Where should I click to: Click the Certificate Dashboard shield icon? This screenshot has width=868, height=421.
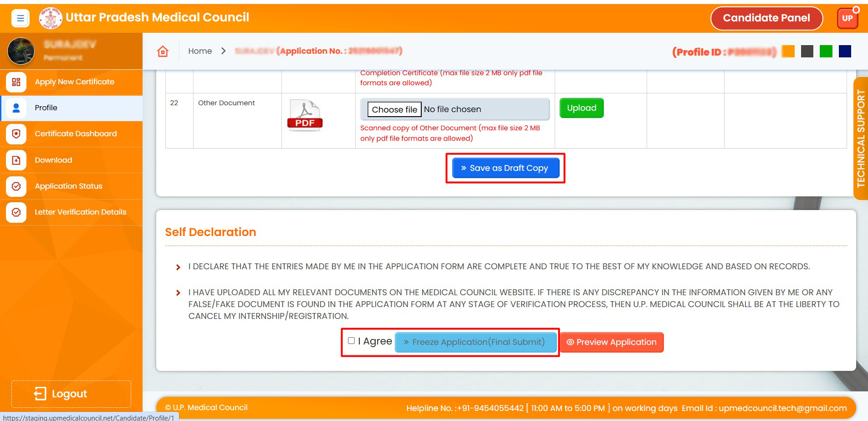(16, 134)
